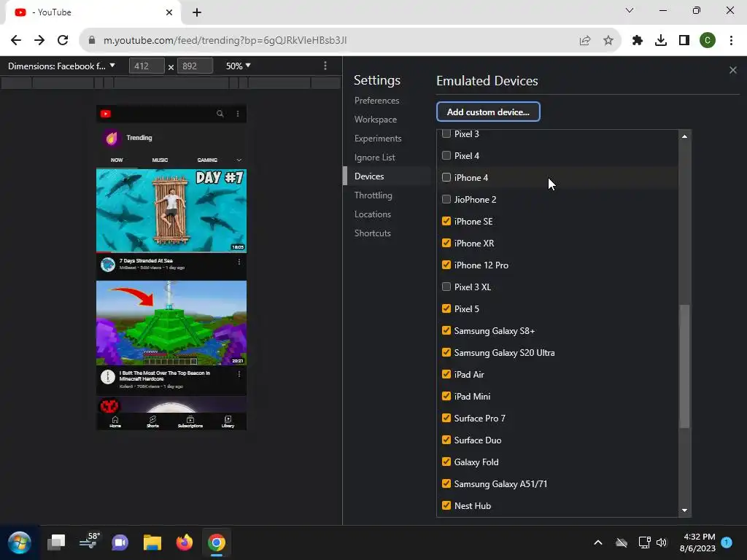747x560 pixels.
Task: Uncheck the iPhone SE device
Action: tap(446, 221)
